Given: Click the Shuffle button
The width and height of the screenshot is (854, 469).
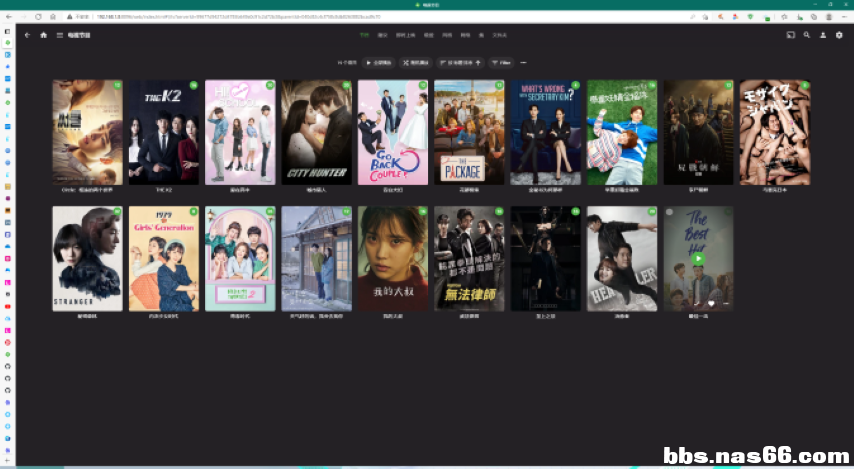Looking at the screenshot, I should [416, 63].
